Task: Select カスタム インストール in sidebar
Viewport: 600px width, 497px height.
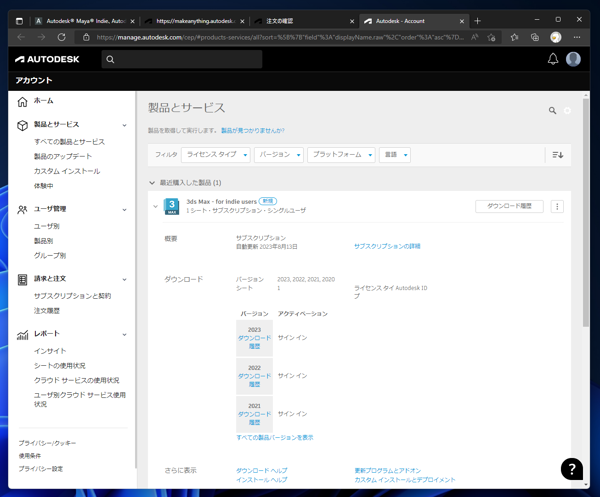Action: 67,171
